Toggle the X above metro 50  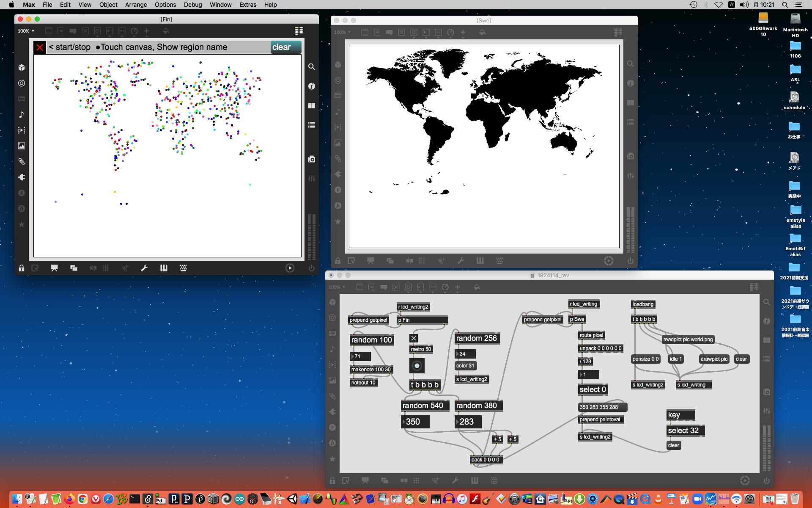pyautogui.click(x=414, y=338)
